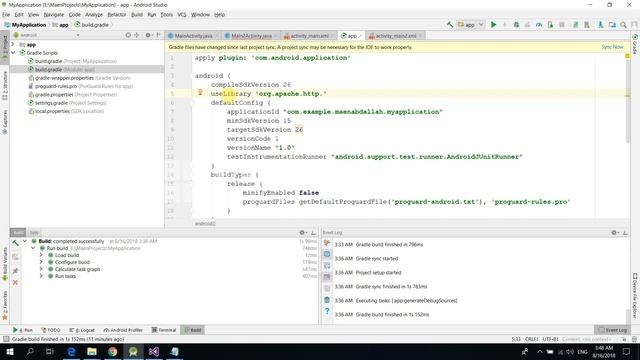
Task: Expand the app folder in project tree
Action: tap(13, 44)
